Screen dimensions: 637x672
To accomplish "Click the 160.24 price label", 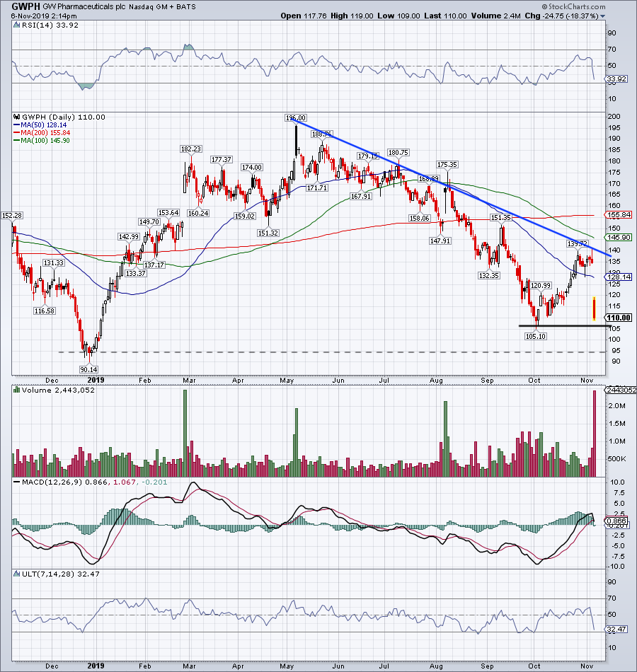I will [x=198, y=213].
